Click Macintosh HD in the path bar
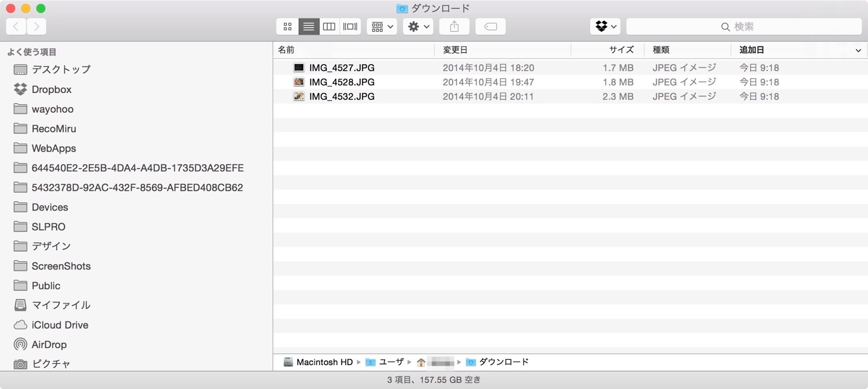868x389 pixels. [318, 362]
